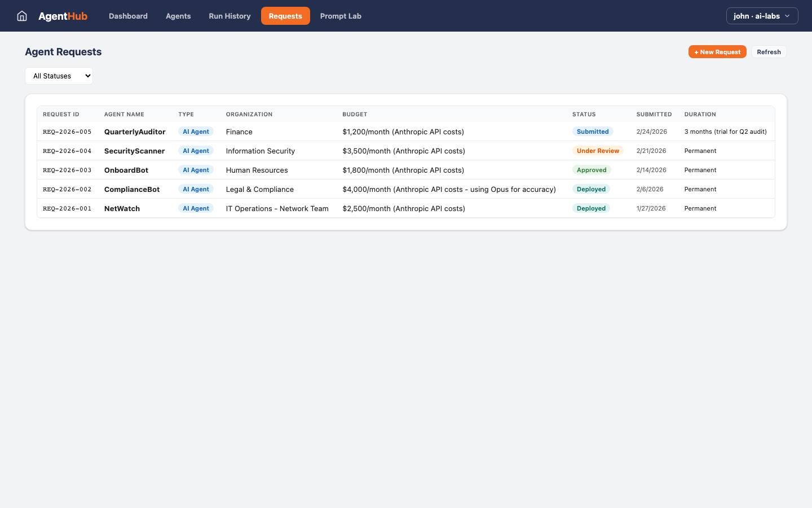Viewport: 812px width, 508px height.
Task: Click the AI Agent badge beside NetWatch
Action: [196, 208]
